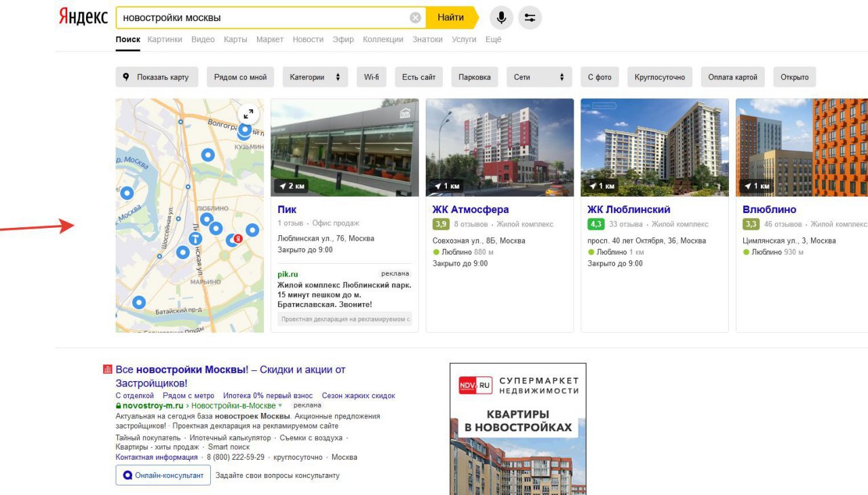868x495 pixels.
Task: Open the ЖК Люблинский listing
Action: pyautogui.click(x=629, y=210)
